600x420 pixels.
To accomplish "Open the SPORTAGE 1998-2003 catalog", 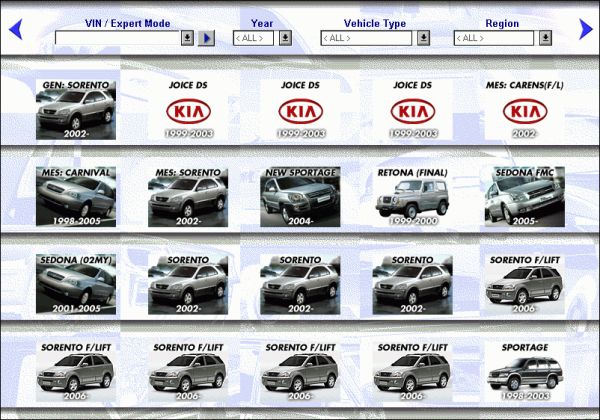I will pyautogui.click(x=525, y=372).
